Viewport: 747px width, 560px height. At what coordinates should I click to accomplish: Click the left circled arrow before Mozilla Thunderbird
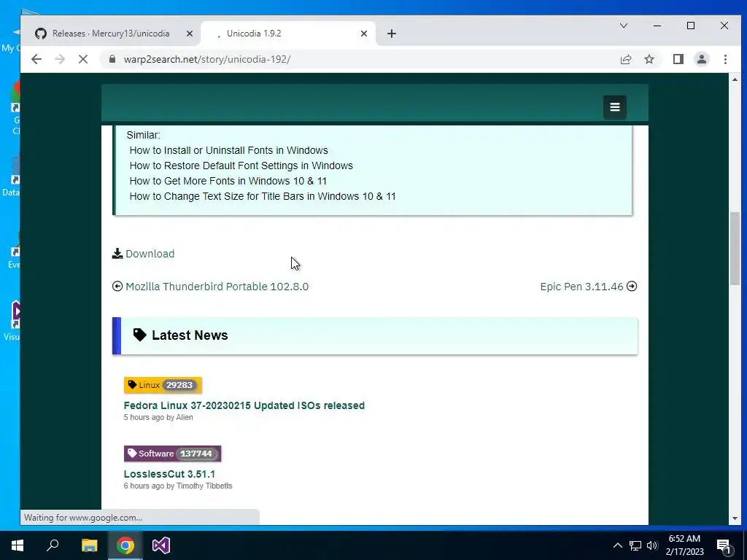[x=117, y=286]
